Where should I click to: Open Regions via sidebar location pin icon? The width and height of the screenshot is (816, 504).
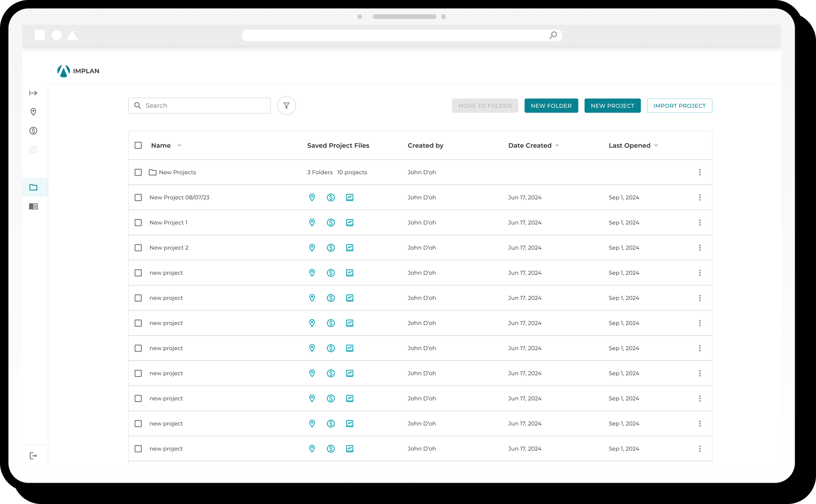pos(33,112)
